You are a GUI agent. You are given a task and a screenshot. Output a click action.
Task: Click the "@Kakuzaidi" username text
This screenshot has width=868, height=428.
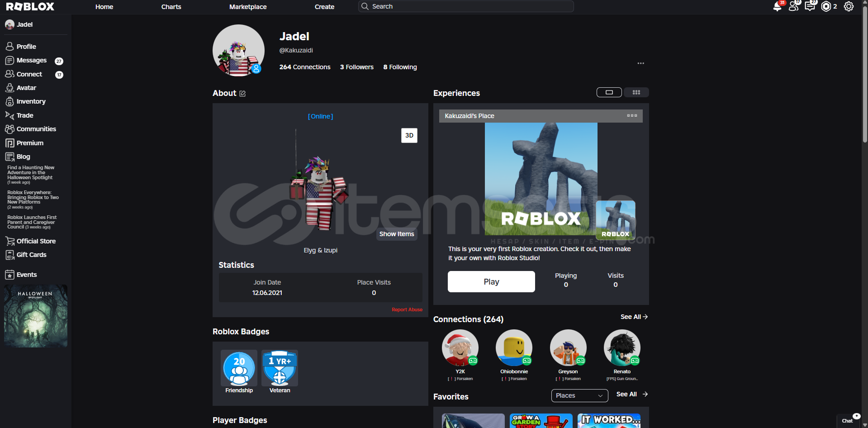(296, 50)
